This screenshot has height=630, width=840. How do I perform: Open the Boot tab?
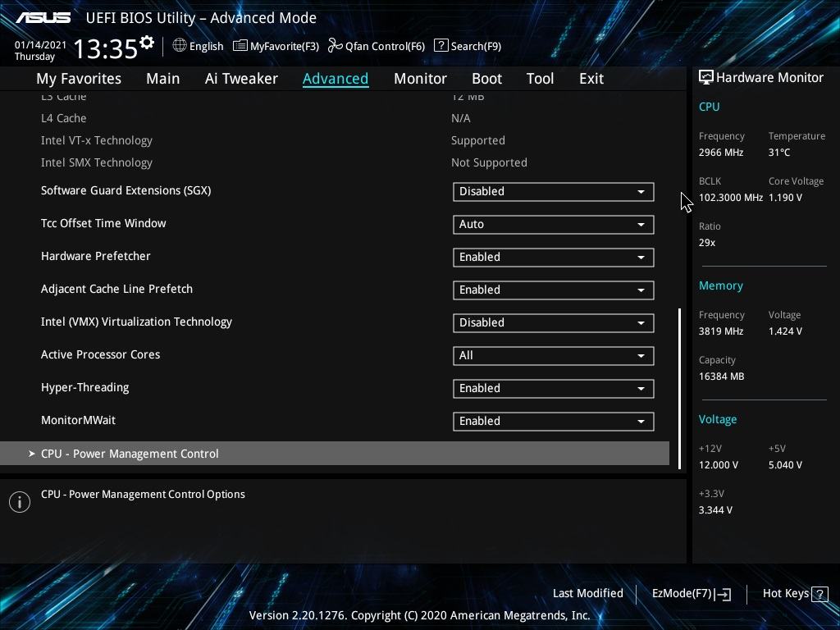pyautogui.click(x=486, y=79)
